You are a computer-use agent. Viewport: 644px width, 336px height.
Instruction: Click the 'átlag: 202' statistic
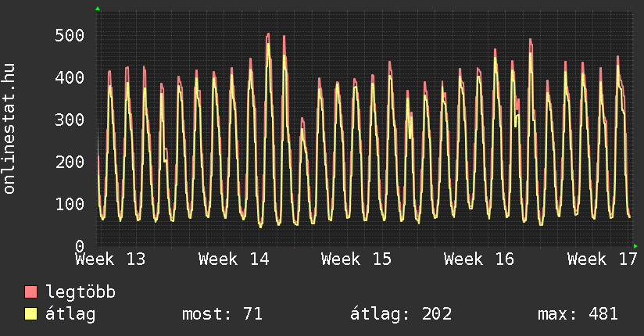pos(401,314)
